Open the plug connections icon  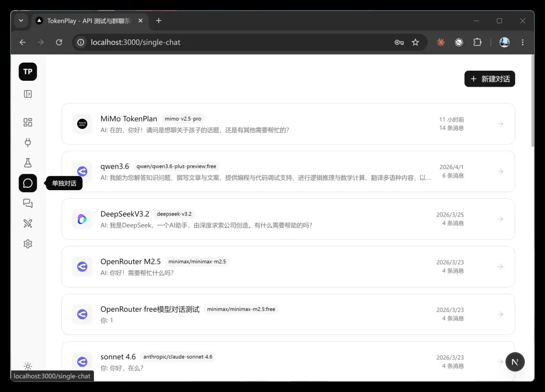28,142
